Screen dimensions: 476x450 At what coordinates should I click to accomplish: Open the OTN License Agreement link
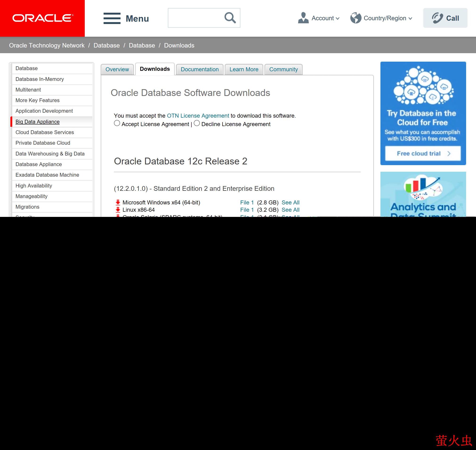(198, 116)
